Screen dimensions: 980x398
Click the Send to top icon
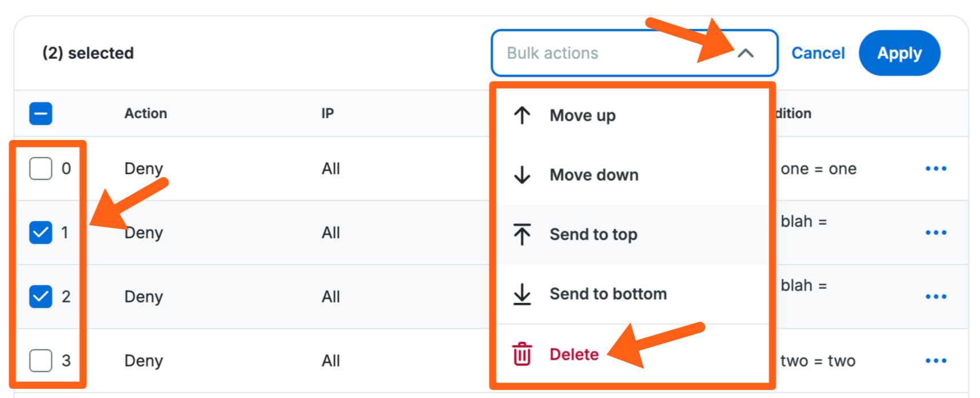522,234
